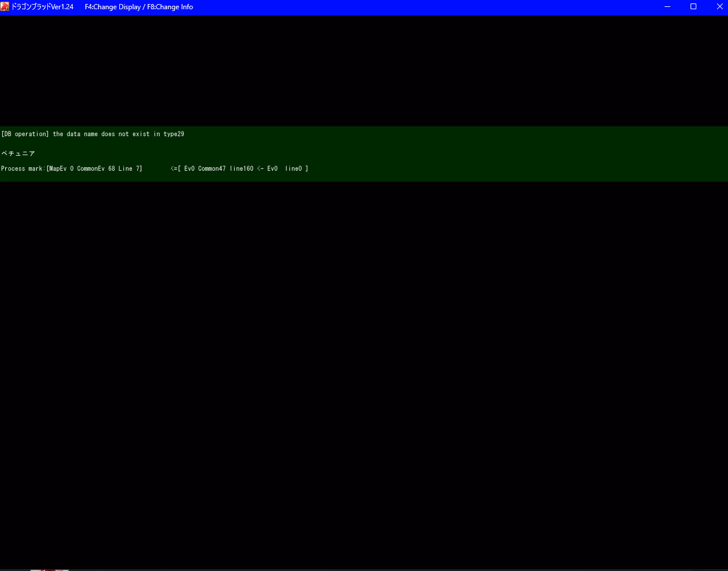This screenshot has height=571, width=728.
Task: Click 'Ev0 line0 ]' at the trace end
Action: coord(287,168)
